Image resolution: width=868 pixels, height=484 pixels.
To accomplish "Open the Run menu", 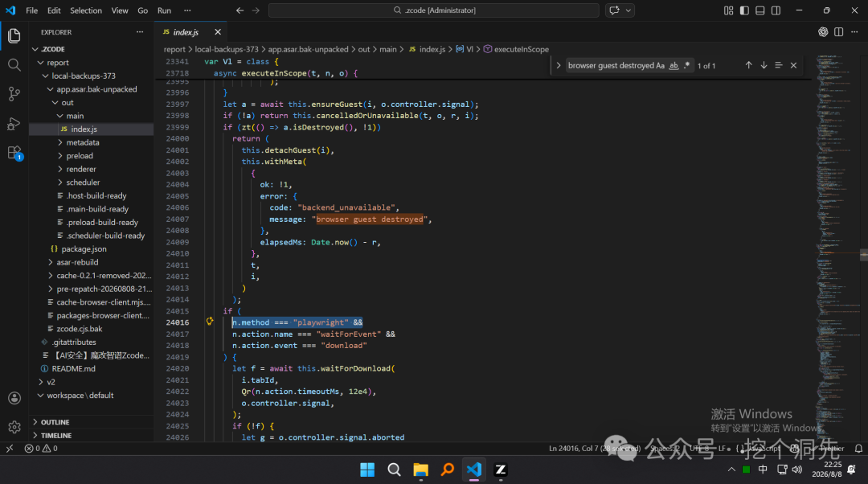I will 165,10.
